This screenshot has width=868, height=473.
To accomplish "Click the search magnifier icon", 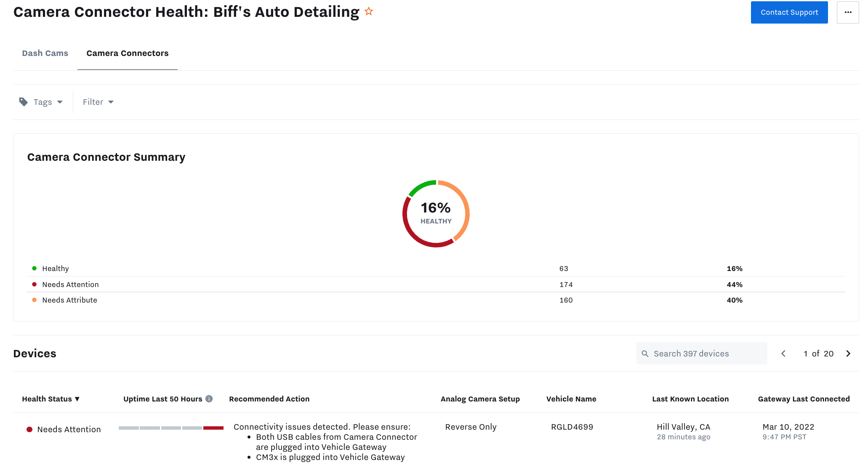I will click(x=645, y=354).
